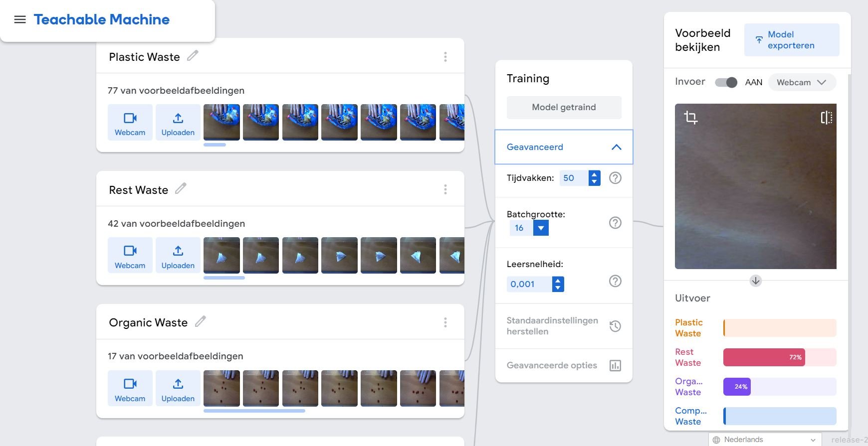Edit the Organic Waste class name
Viewport: 868px width, 446px height.
200,321
